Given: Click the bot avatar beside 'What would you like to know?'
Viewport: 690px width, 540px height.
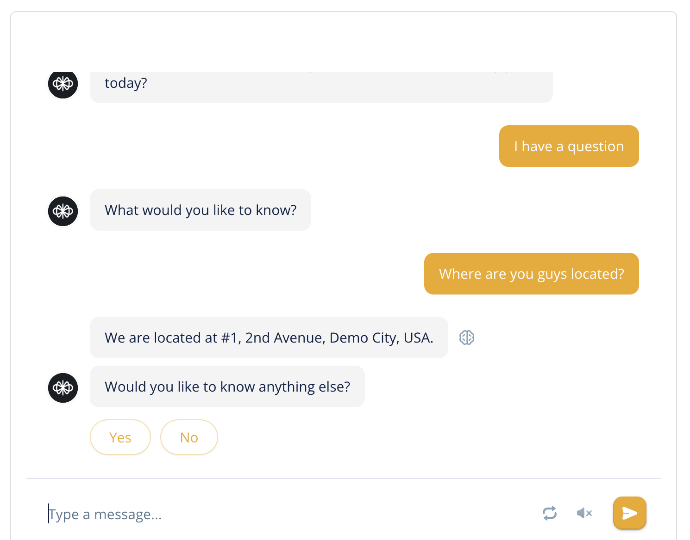Looking at the screenshot, I should [63, 211].
